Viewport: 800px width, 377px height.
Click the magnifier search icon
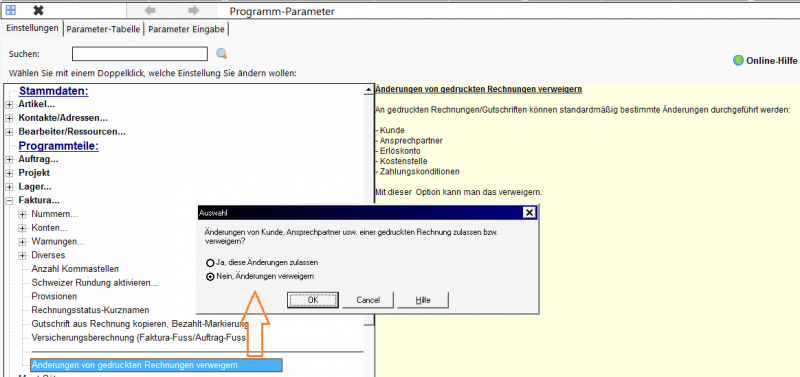pos(221,54)
